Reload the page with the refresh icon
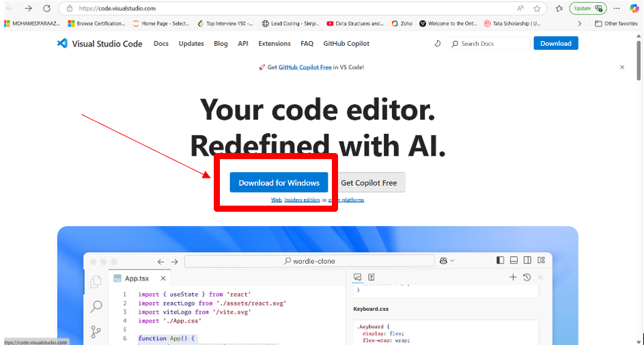644x345 pixels. point(47,8)
